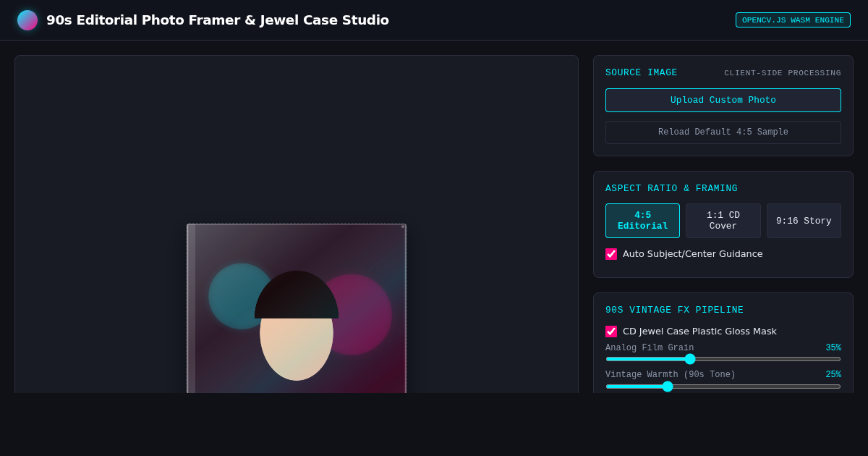Switch to 1:1 CD Cover ratio

click(723, 221)
